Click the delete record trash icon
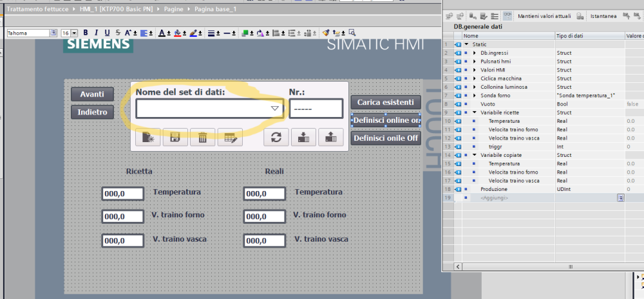This screenshot has width=644, height=299. click(202, 137)
